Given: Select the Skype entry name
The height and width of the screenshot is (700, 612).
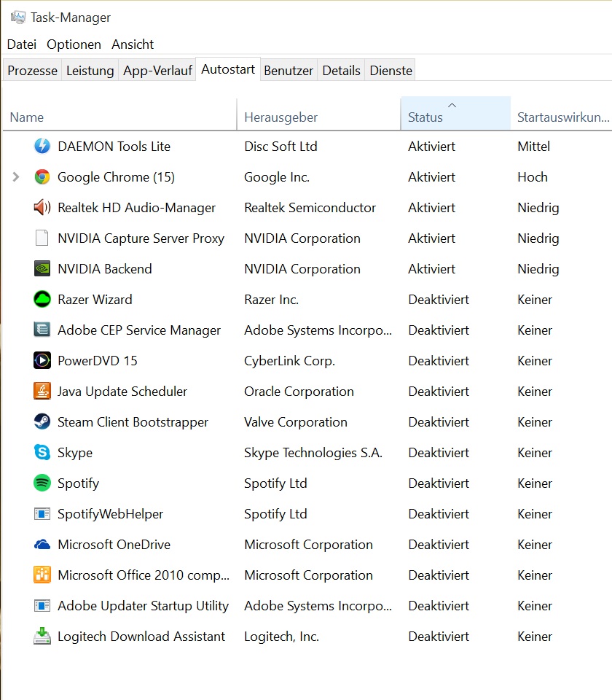Looking at the screenshot, I should (75, 453).
